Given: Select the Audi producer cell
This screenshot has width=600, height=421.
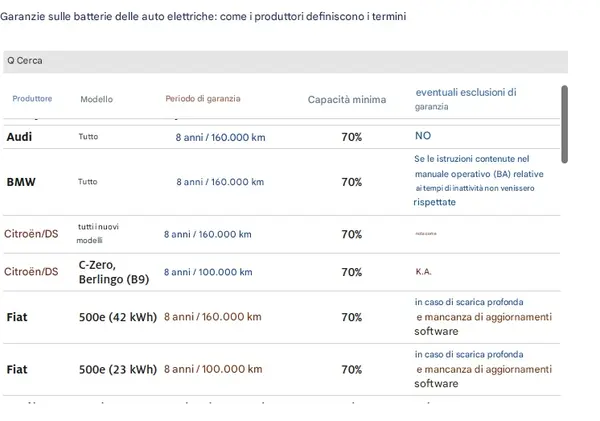Looking at the screenshot, I should pos(20,136).
